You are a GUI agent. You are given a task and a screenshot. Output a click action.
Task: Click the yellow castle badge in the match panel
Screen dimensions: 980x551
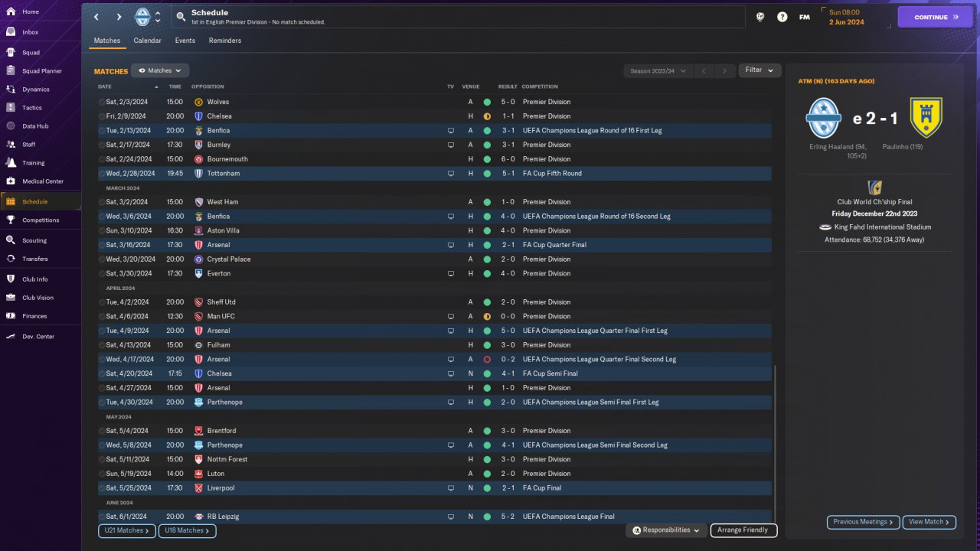pos(926,117)
